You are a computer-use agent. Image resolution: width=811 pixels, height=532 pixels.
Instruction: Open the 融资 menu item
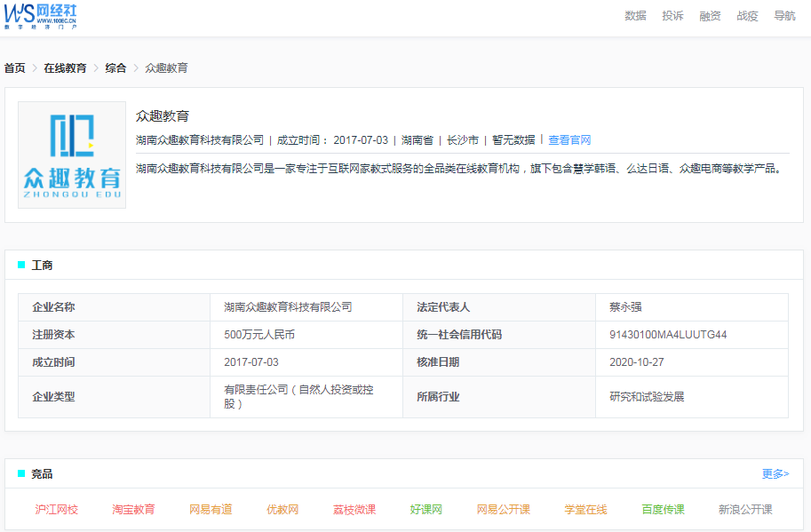click(710, 16)
